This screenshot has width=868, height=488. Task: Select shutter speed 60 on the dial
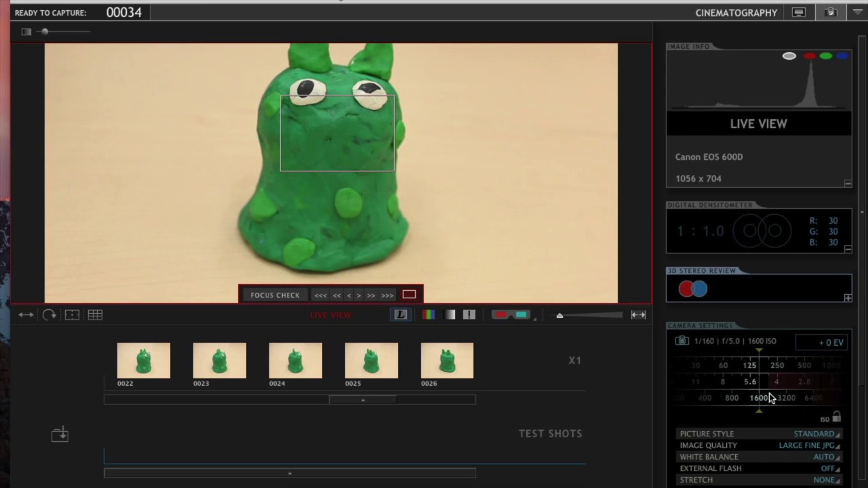tap(723, 365)
